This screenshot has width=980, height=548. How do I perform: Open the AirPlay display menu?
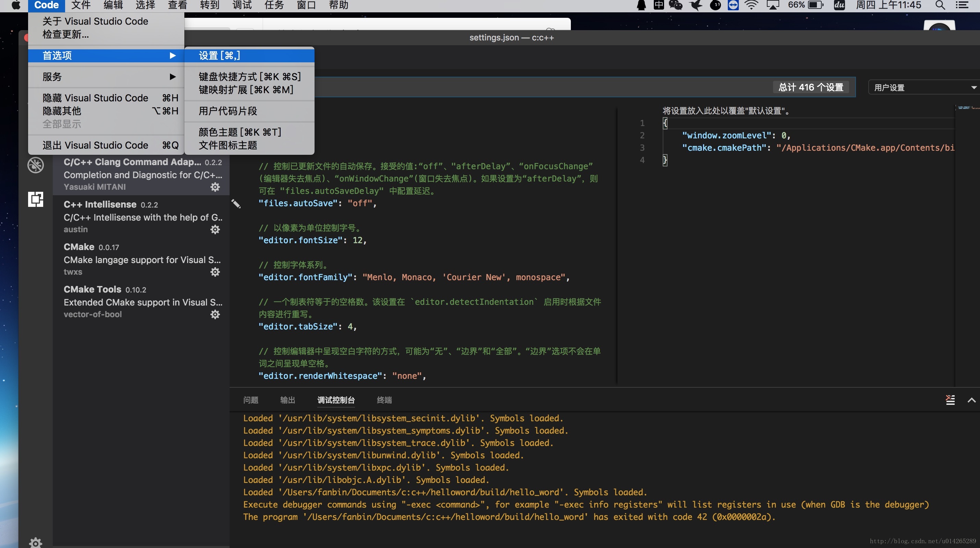[x=773, y=5]
